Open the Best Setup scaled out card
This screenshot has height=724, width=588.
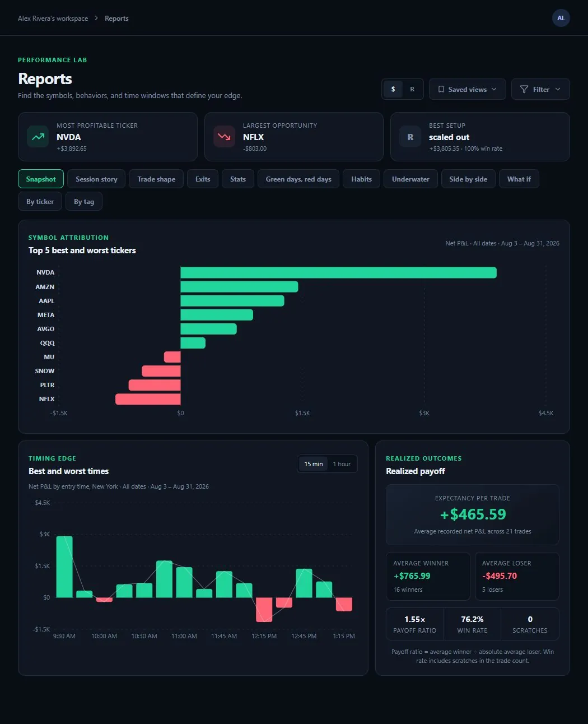[x=480, y=137]
